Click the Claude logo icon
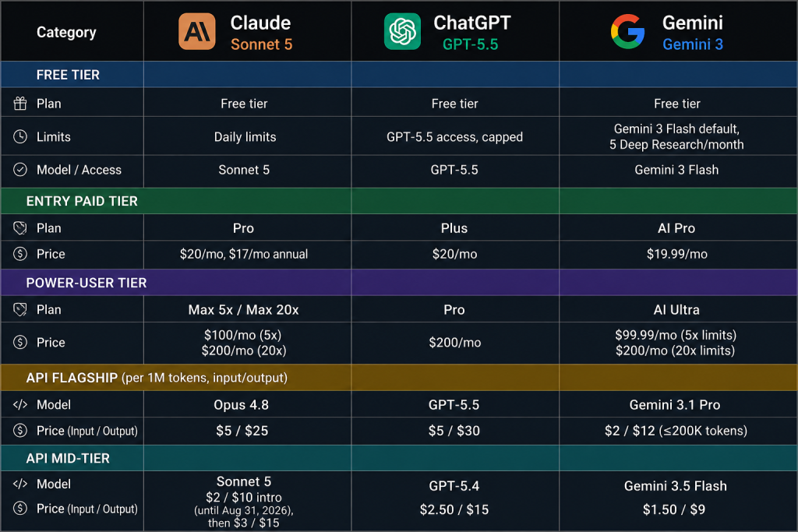Image resolution: width=798 pixels, height=532 pixels. point(197,31)
